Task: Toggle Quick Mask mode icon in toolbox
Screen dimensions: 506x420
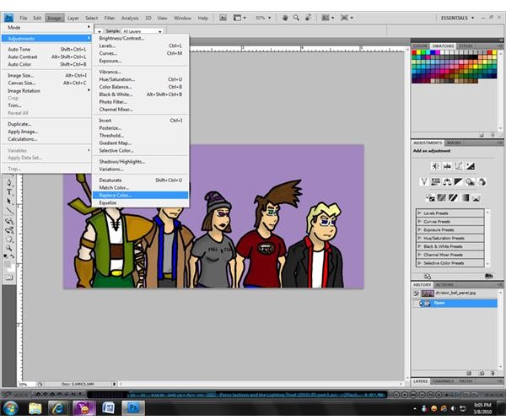Action: 9,277
